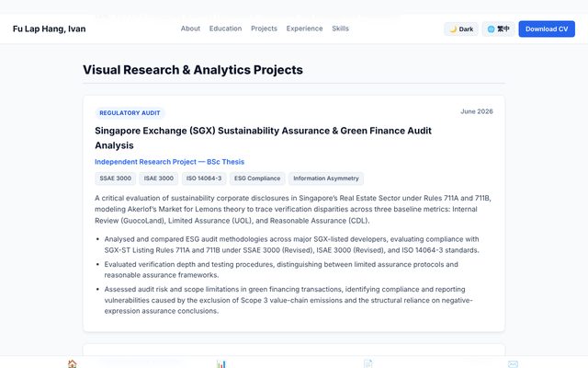The width and height of the screenshot is (588, 368).
Task: Tap the bar chart icon in bottom bar
Action: tap(220, 364)
